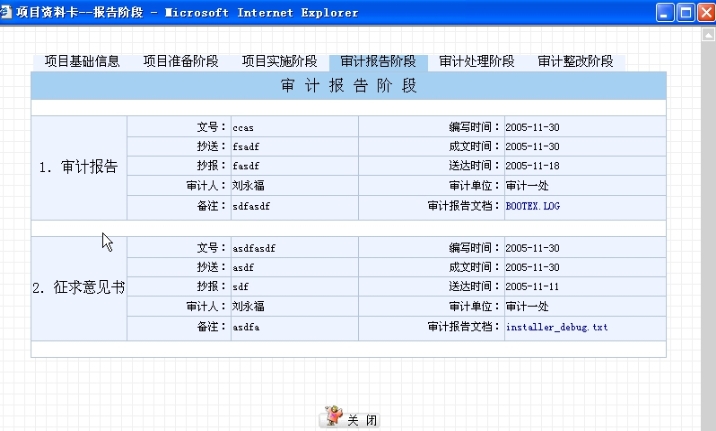
Task: Click the 送达时间 value 2005-11-18
Action: coord(532,166)
